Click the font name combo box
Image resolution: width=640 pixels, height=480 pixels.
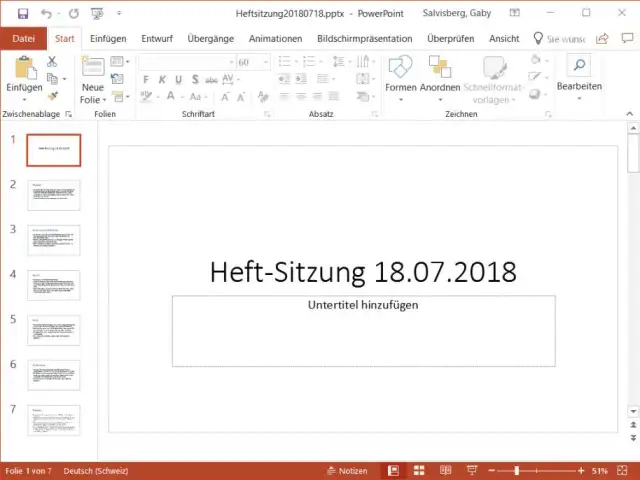coord(187,62)
